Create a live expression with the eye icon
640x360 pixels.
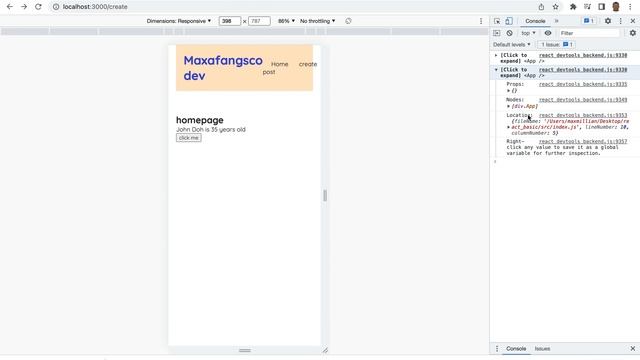[548, 33]
